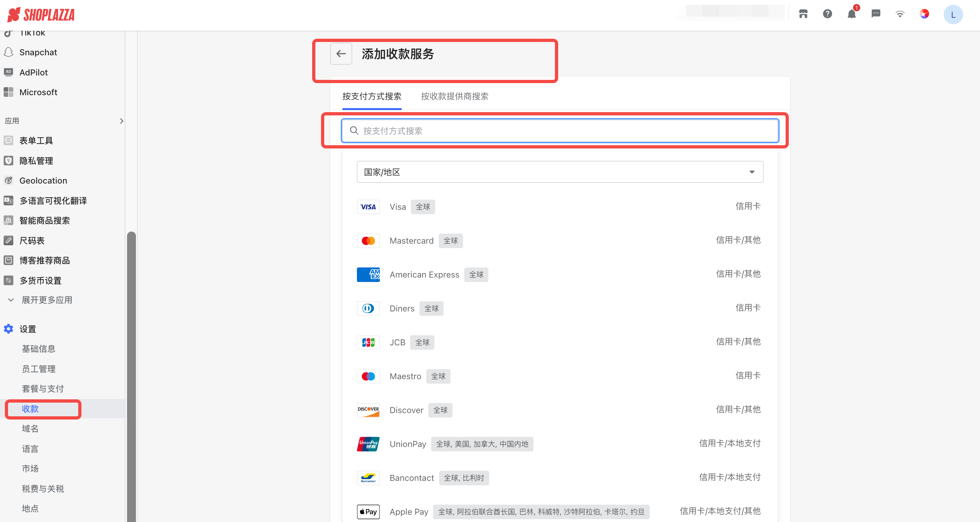Image resolution: width=980 pixels, height=522 pixels.
Task: Open 域名 settings page
Action: coord(30,429)
